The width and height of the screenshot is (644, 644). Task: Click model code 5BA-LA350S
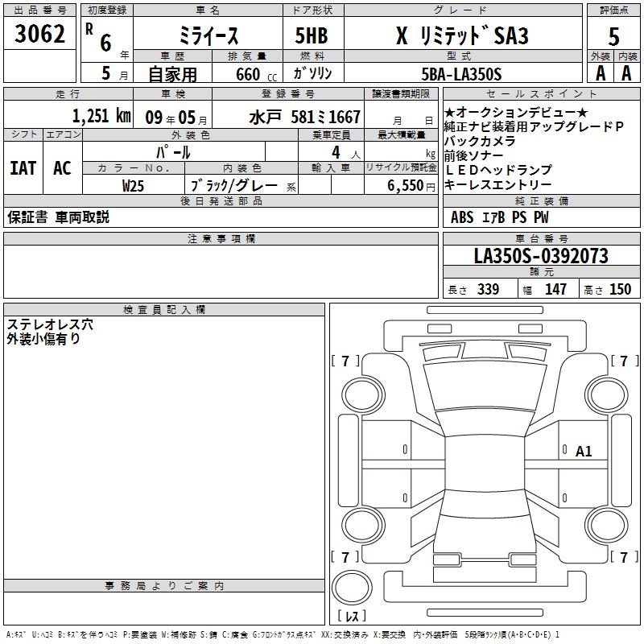point(461,74)
